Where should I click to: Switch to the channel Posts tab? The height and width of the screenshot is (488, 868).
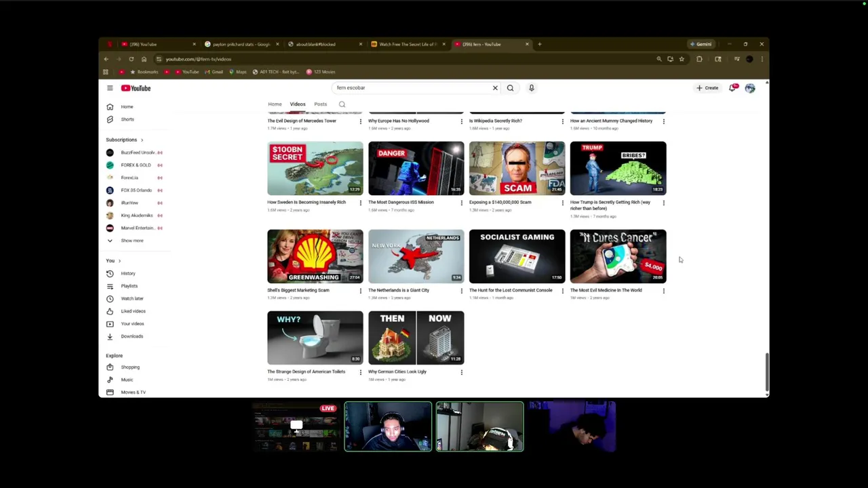click(320, 104)
